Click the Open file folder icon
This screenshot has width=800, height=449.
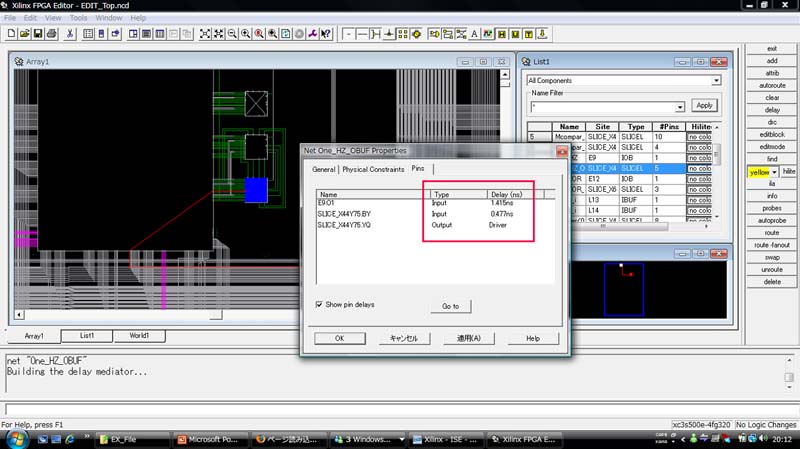pyautogui.click(x=24, y=34)
